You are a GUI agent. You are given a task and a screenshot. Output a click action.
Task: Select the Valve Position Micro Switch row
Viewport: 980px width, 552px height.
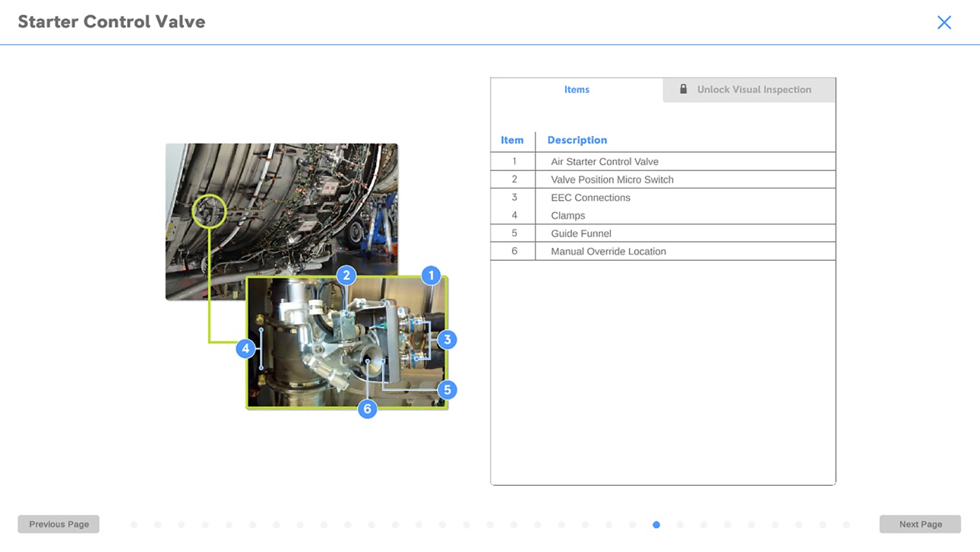(x=663, y=179)
